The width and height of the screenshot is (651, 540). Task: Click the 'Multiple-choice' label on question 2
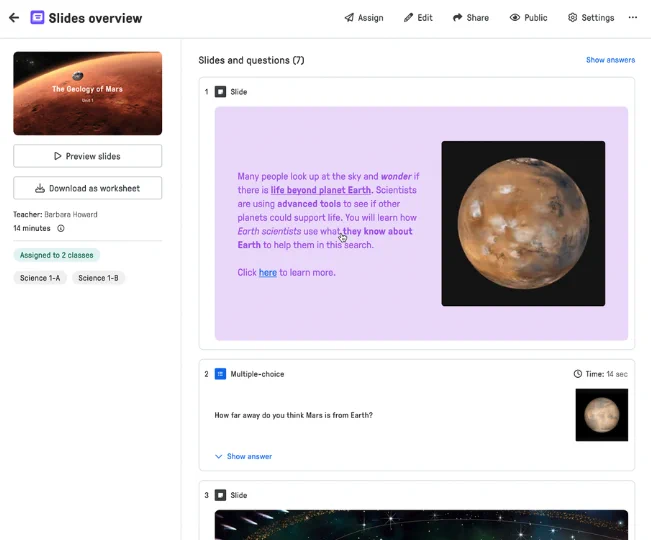[x=257, y=374]
